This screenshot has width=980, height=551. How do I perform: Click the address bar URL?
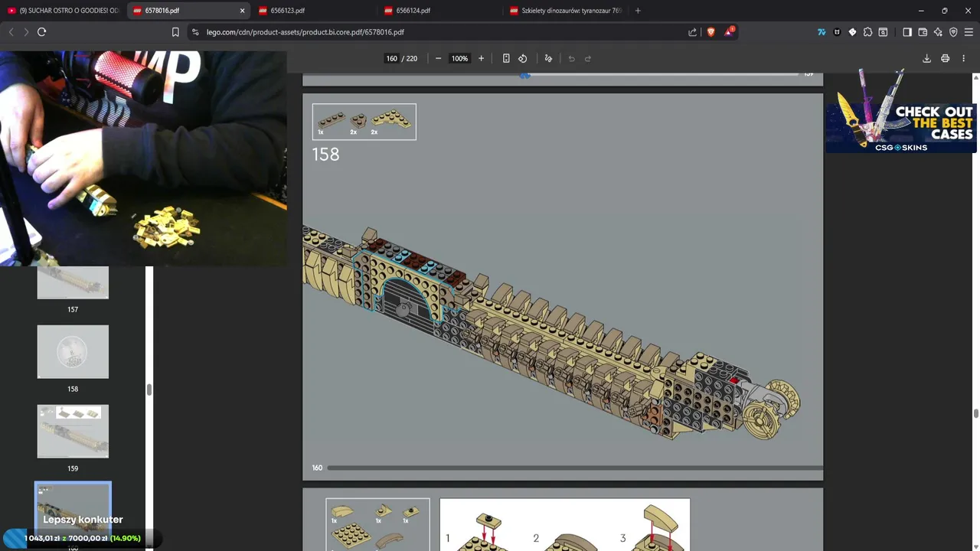pos(305,32)
